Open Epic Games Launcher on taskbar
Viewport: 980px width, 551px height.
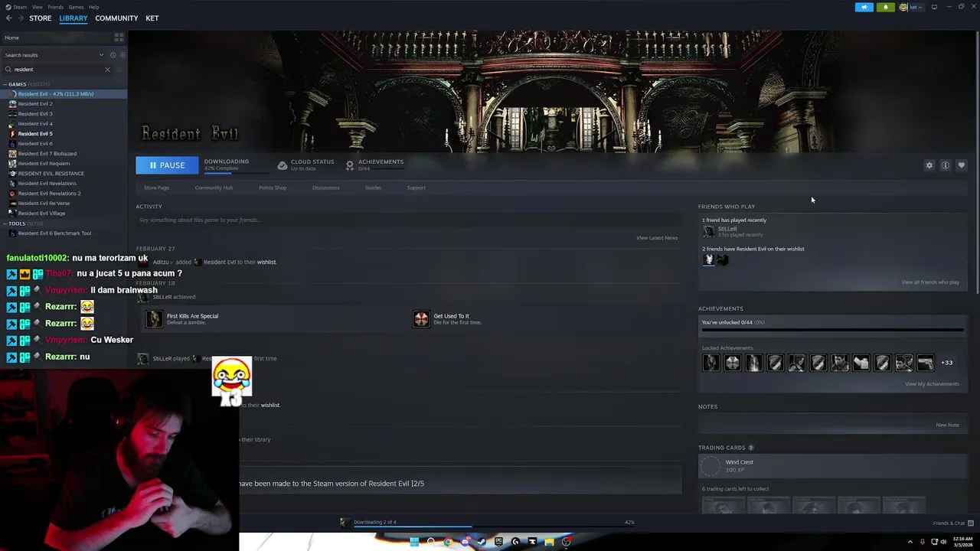498,542
